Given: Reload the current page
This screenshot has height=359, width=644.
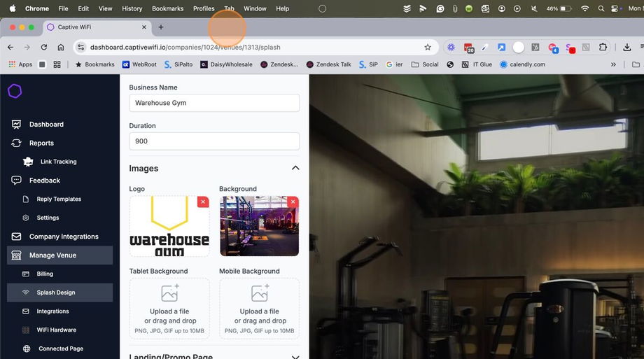Looking at the screenshot, I should 44,48.
